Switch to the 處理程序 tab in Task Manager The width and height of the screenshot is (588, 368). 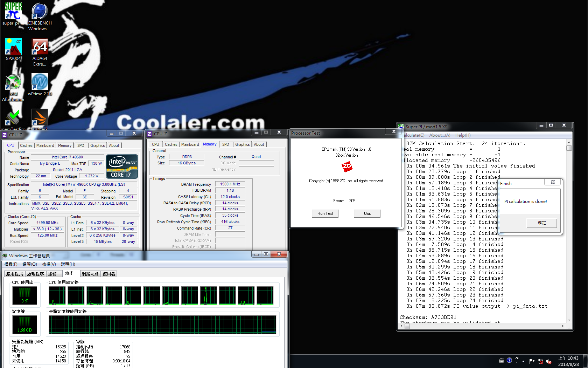[36, 274]
